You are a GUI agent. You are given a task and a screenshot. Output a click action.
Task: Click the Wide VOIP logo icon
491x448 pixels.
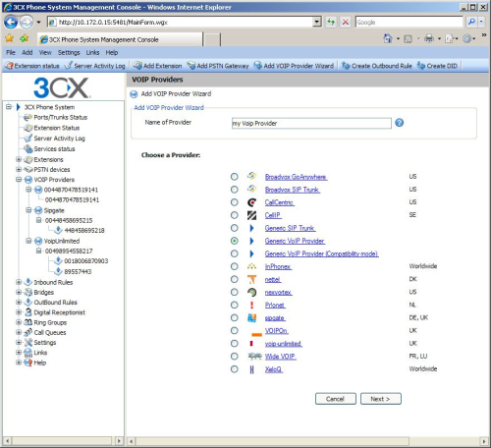pos(254,356)
